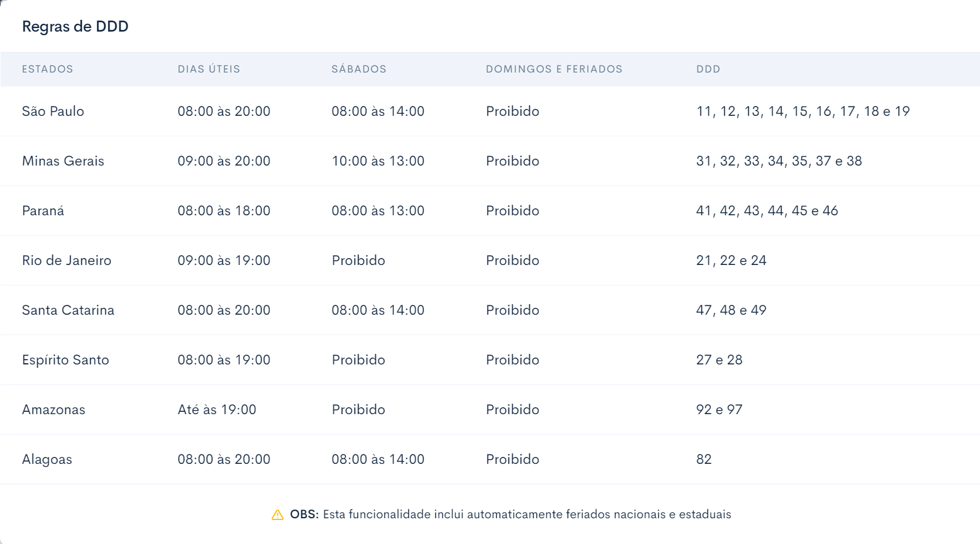The width and height of the screenshot is (980, 544).
Task: Select Minas Gerais Saturday hours 10:00 às 13:00
Action: click(378, 161)
